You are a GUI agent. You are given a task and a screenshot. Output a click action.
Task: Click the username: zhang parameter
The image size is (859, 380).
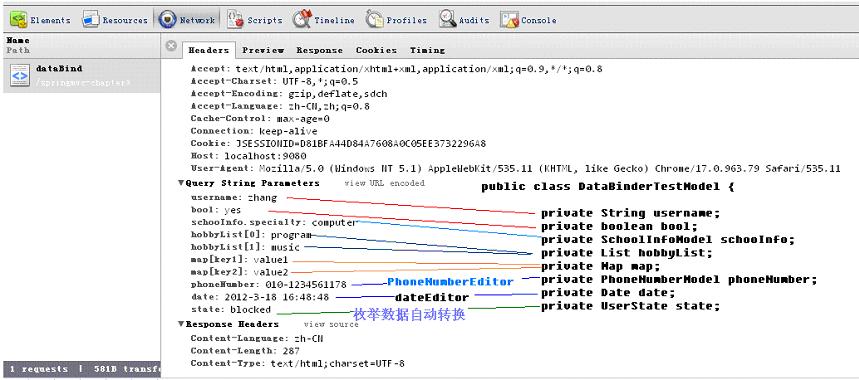(x=234, y=198)
